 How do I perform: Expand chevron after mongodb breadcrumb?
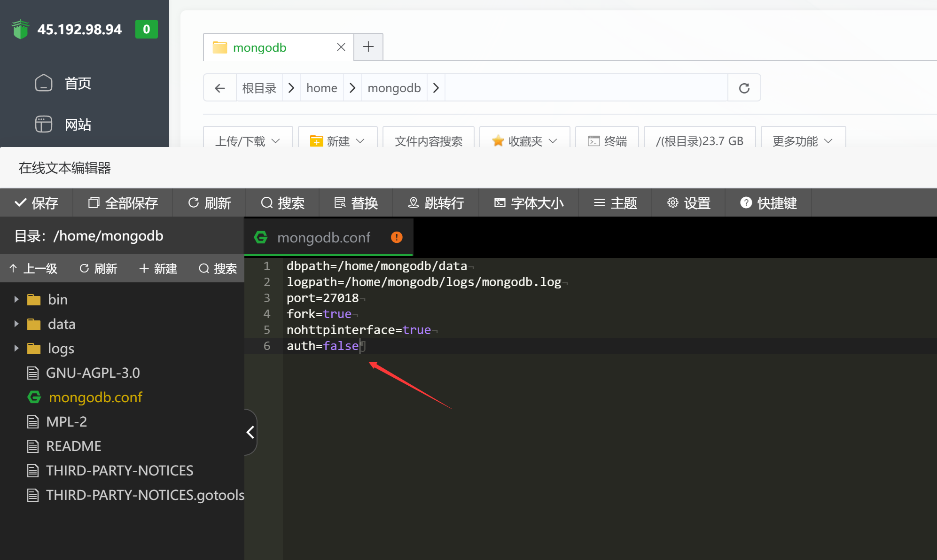pyautogui.click(x=436, y=88)
